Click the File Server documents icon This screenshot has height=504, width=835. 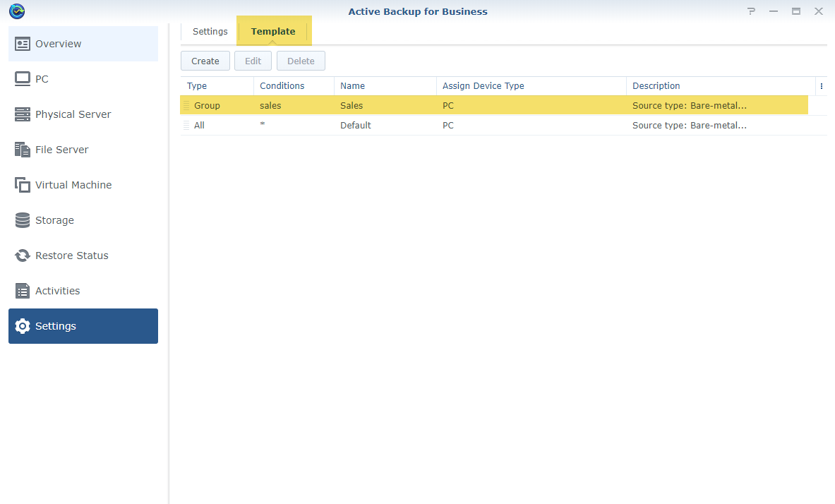coord(23,150)
